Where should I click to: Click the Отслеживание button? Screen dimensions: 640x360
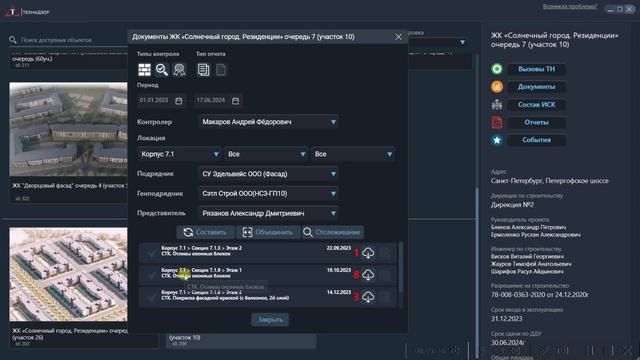332,232
